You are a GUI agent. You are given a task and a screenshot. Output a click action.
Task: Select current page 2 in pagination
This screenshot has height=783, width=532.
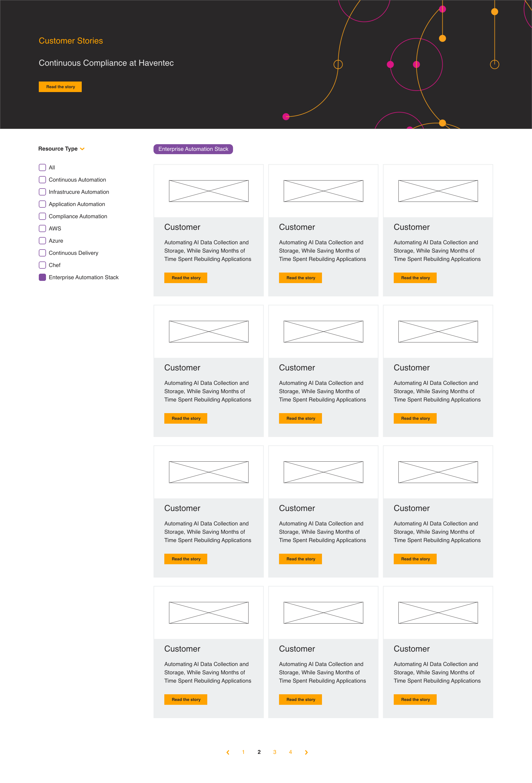259,752
